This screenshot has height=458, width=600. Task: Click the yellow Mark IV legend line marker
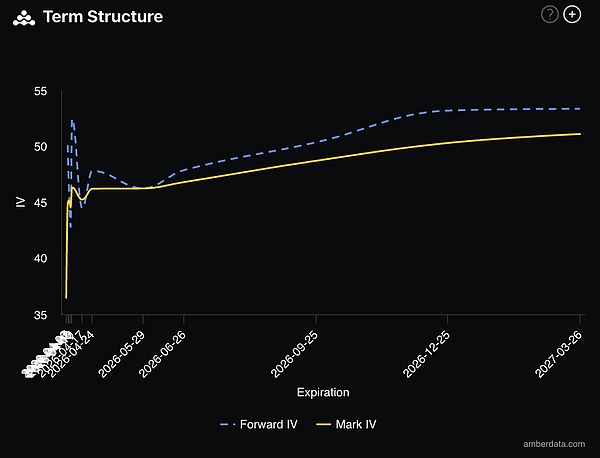tap(322, 424)
